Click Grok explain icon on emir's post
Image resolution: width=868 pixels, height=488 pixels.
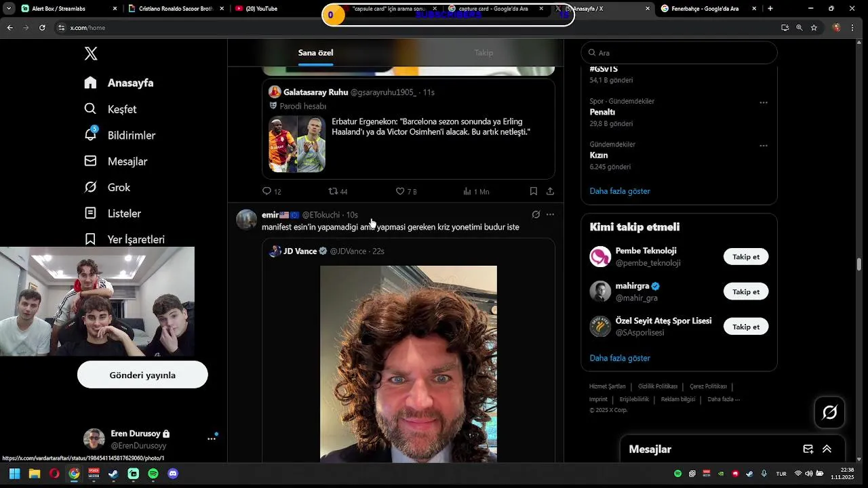click(x=536, y=214)
